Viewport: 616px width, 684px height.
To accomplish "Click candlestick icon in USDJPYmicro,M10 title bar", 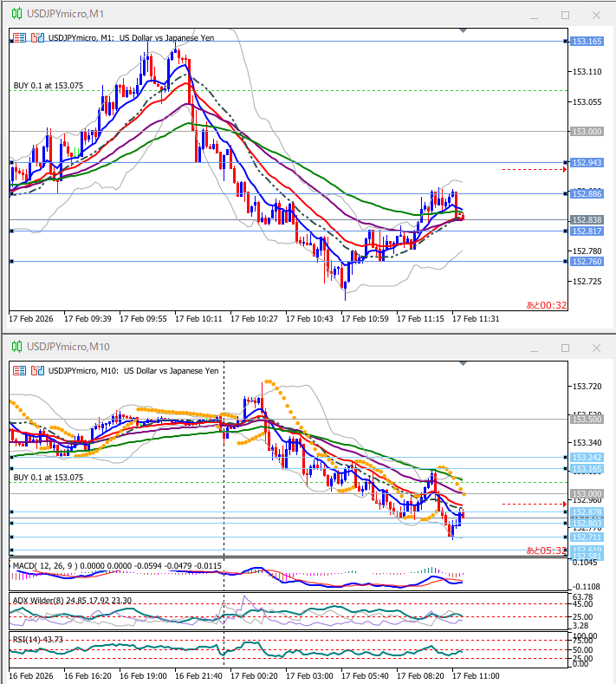I will [x=15, y=347].
